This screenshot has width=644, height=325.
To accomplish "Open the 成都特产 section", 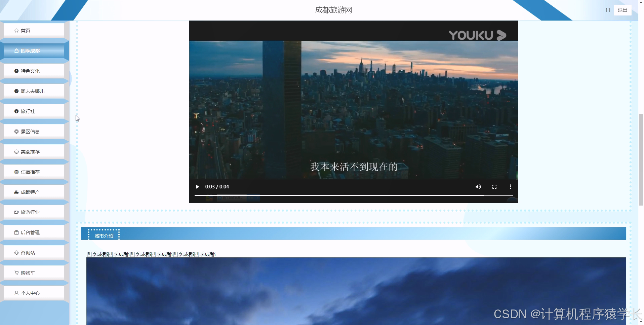I will point(34,192).
